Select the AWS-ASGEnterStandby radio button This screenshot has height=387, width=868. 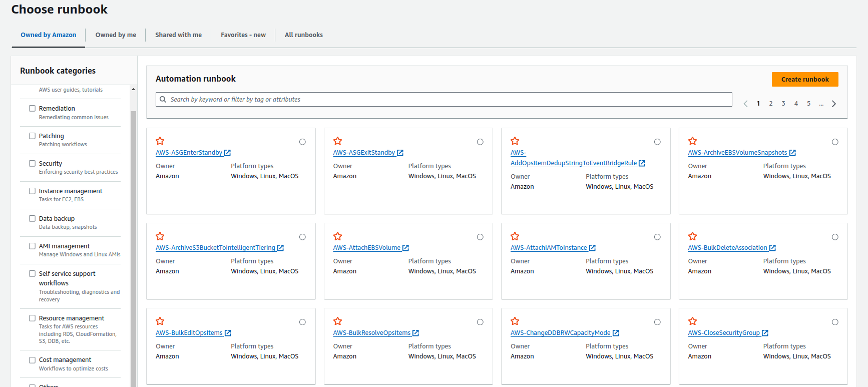302,142
